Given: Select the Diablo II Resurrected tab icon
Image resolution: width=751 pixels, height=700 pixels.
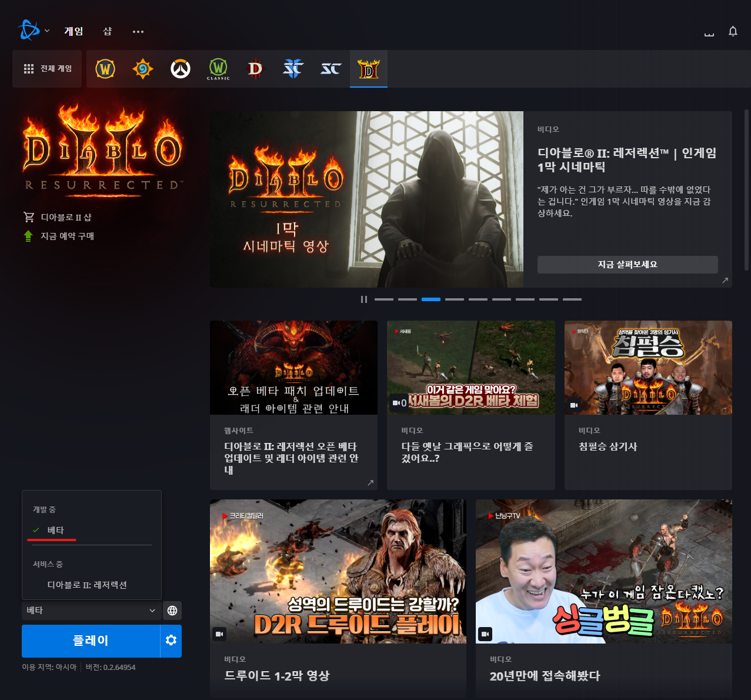Looking at the screenshot, I should pos(369,69).
